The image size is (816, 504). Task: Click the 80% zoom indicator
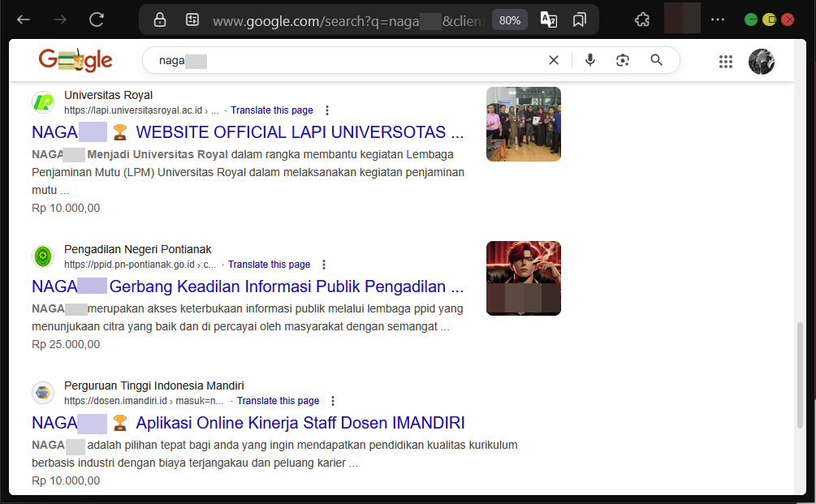509,19
